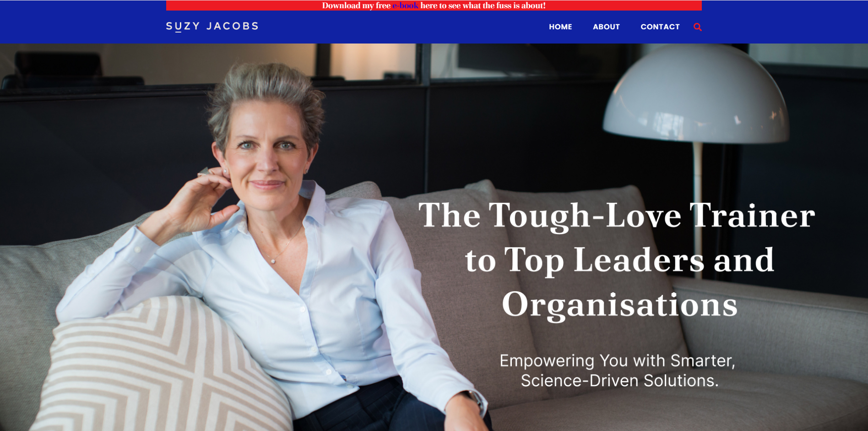
Task: Click the 'Science-Driven Solutions.' subtitle line
Action: (619, 381)
